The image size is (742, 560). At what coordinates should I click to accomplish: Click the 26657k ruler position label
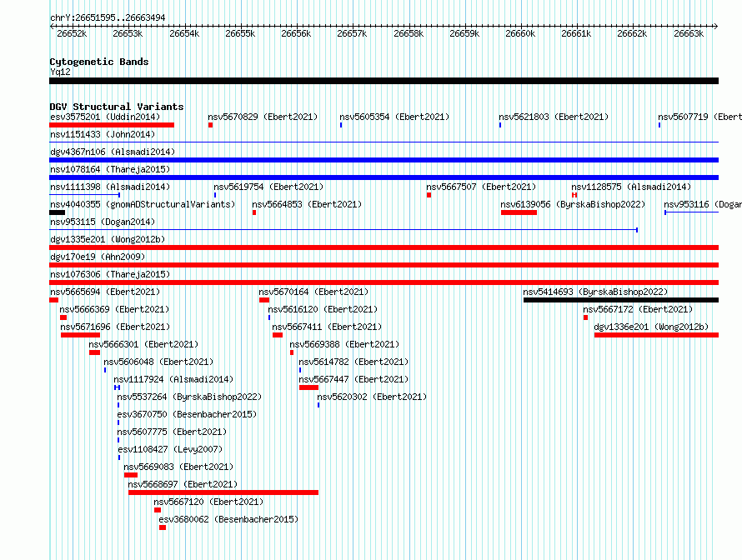pyautogui.click(x=352, y=33)
